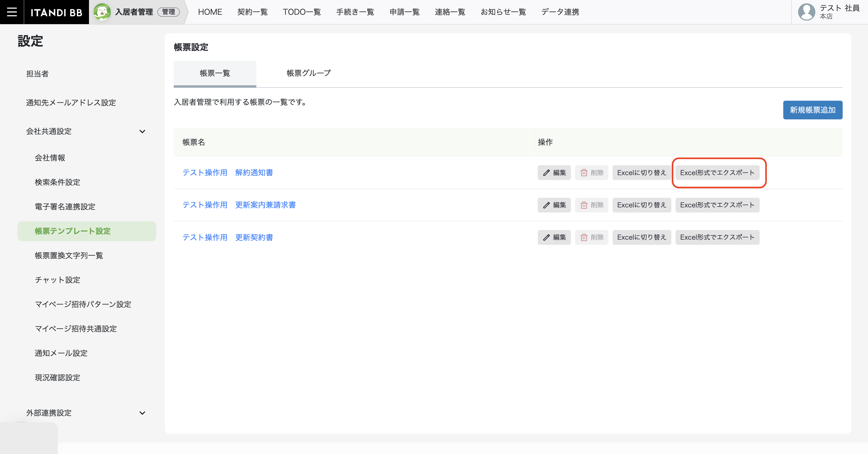Open the テスト操作用 更新契約書 link

coord(228,238)
